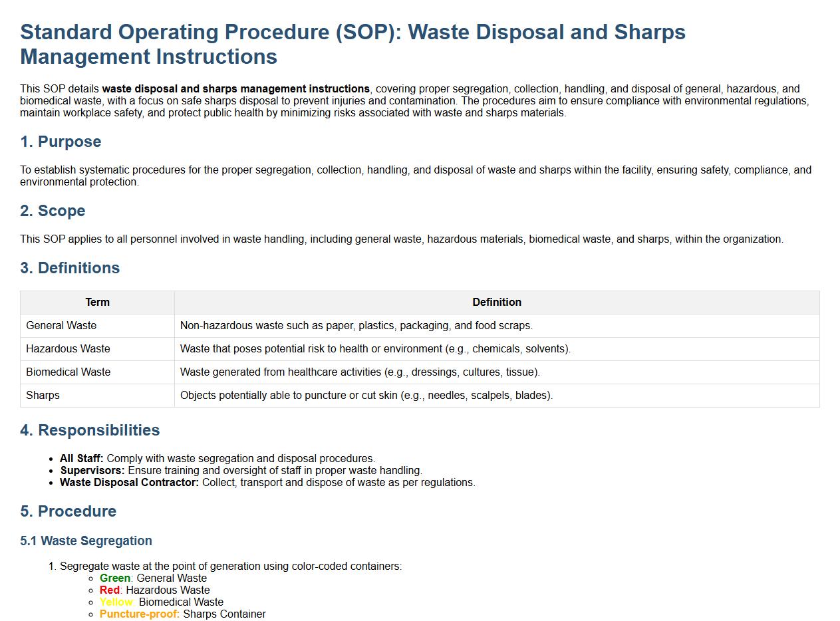Viewport: 840px width, 621px height.
Task: Click the 'Supervisors:' bold label
Action: coord(92,471)
